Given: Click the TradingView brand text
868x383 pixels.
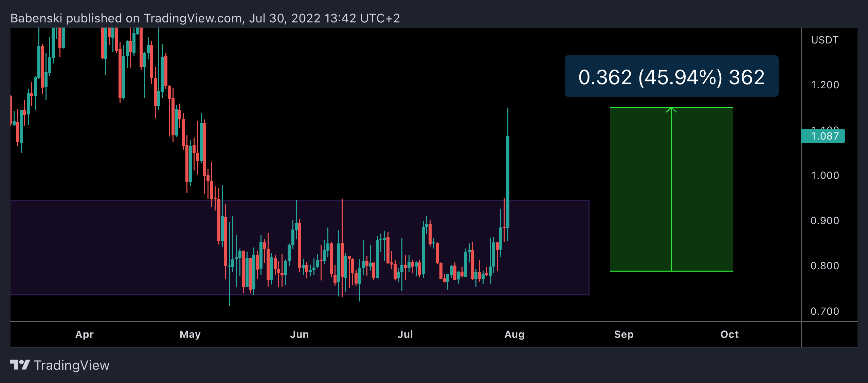Looking at the screenshot, I should click(x=72, y=365).
